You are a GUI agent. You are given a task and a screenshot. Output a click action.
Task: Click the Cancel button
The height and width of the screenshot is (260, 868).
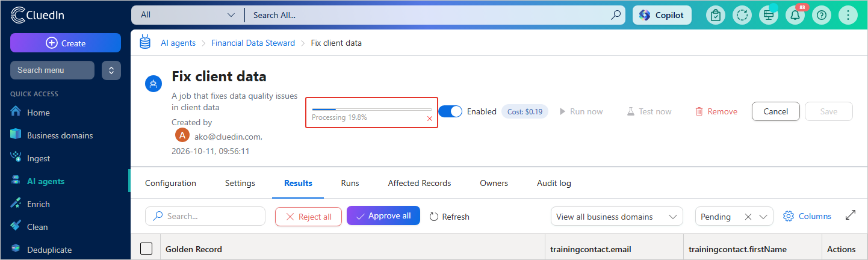pos(776,111)
